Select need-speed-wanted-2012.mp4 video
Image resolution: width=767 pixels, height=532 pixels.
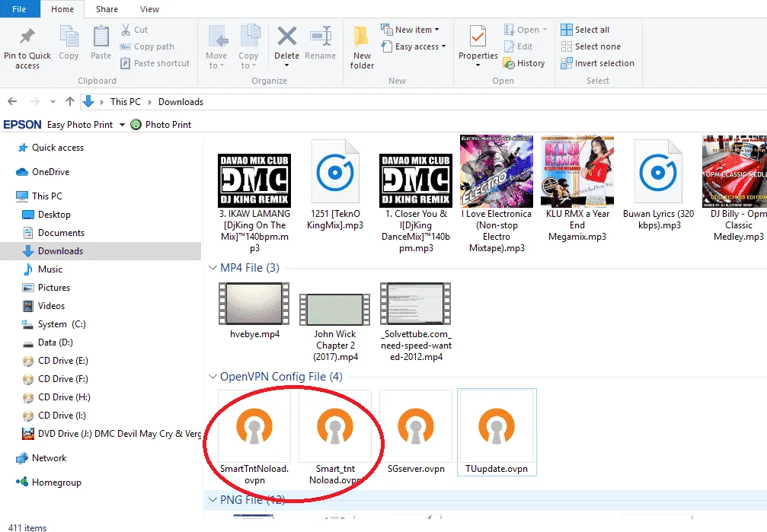pos(416,304)
